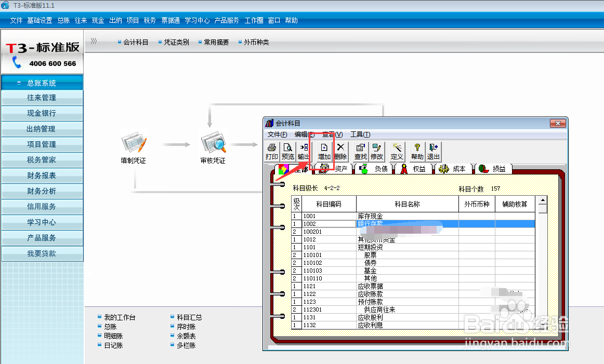The height and width of the screenshot is (364, 604).
Task: Open the 往来 main menu
Action: [x=81, y=20]
